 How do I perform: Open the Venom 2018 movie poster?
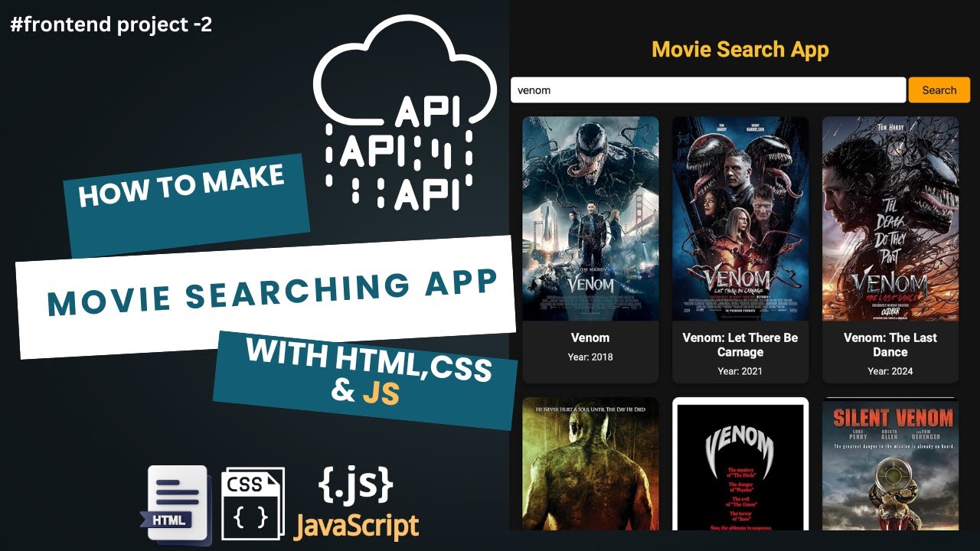coord(590,218)
